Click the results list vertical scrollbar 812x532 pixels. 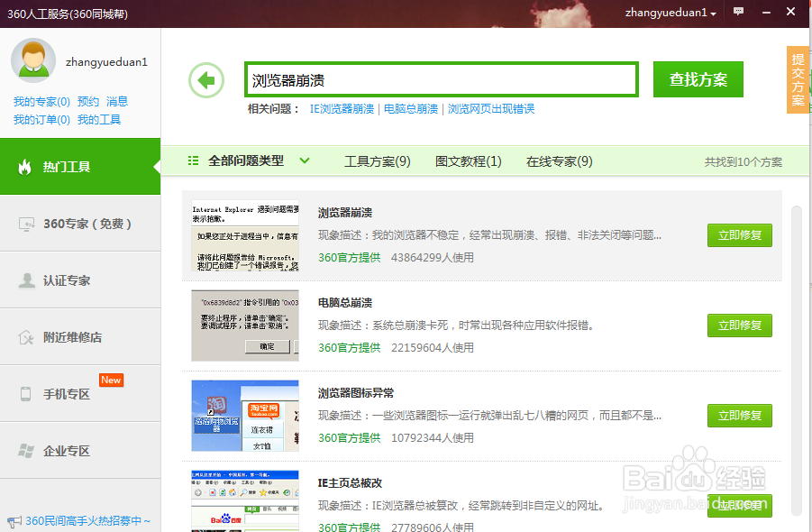click(796, 361)
